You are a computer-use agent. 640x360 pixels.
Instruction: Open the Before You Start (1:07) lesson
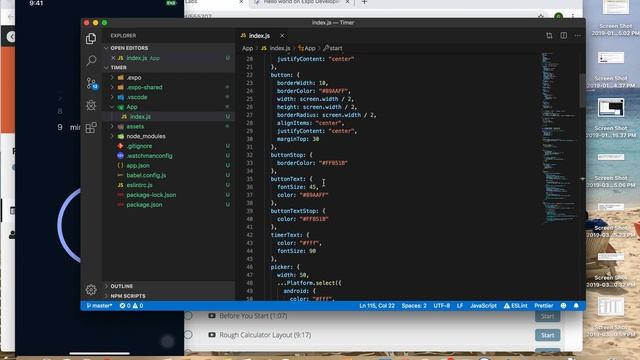pos(253,316)
